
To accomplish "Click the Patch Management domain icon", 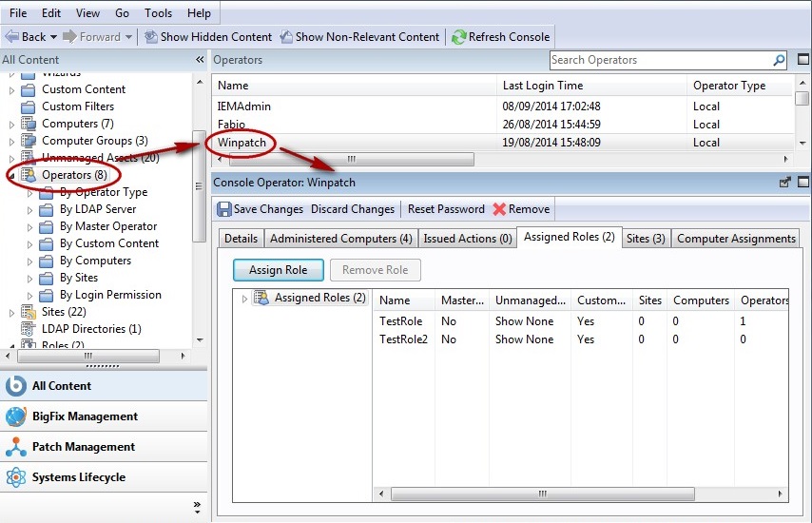I will pyautogui.click(x=15, y=447).
